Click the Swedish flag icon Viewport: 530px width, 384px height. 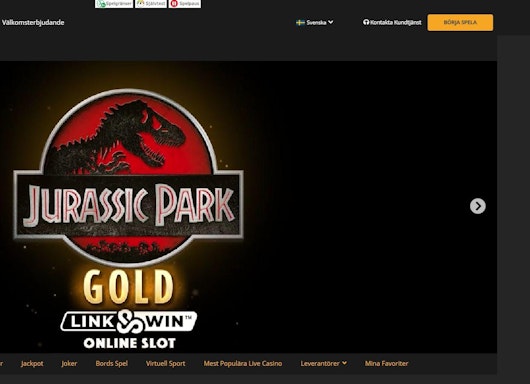tap(300, 23)
